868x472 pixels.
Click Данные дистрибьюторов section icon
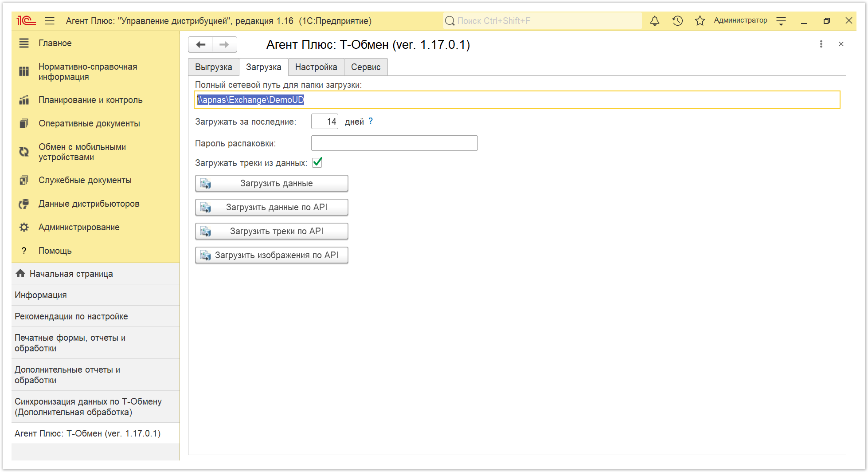pos(24,204)
